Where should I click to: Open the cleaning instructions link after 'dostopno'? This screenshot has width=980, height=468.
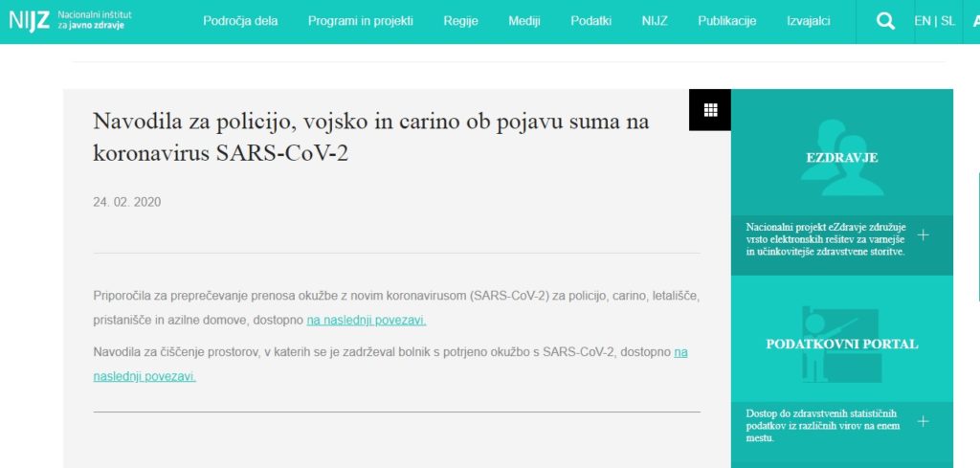pyautogui.click(x=680, y=352)
